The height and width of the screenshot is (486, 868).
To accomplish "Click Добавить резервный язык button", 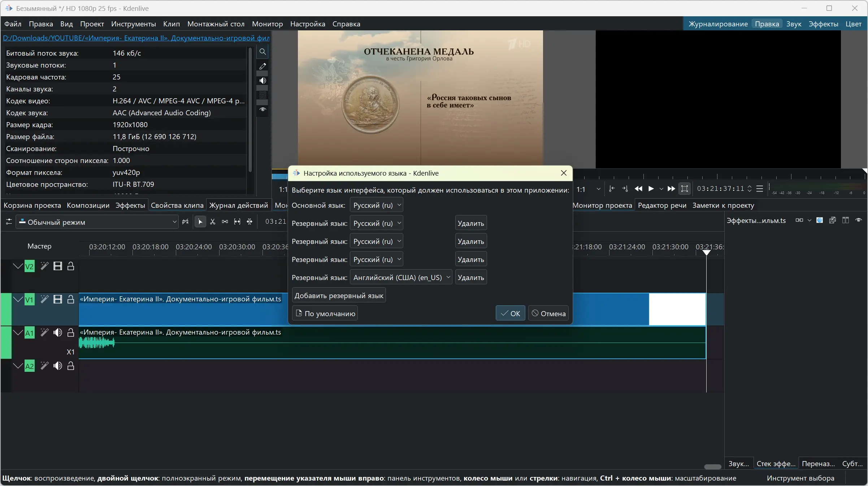I will [339, 296].
